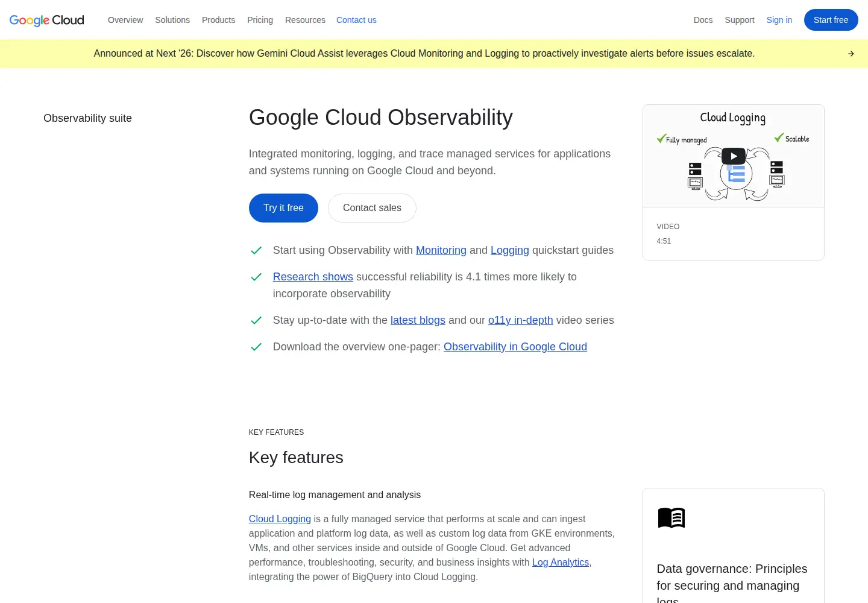
Task: Open the Research shows link
Action: pos(313,277)
